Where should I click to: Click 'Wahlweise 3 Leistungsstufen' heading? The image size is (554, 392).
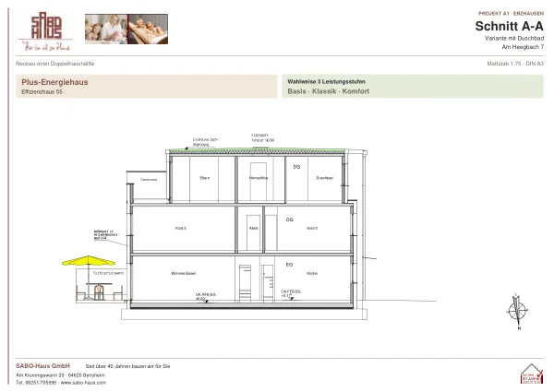click(x=327, y=81)
